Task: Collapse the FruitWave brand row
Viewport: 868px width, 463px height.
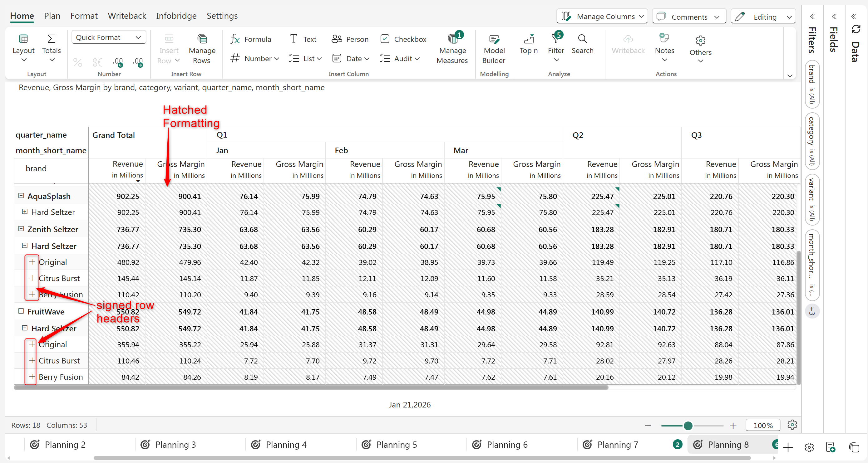Action: [x=21, y=311]
